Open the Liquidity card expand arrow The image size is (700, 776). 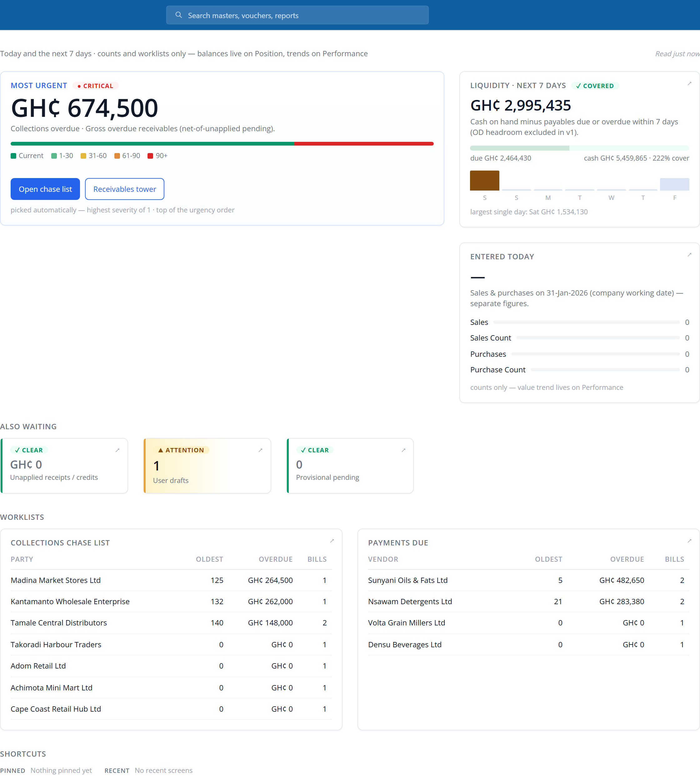pos(689,83)
